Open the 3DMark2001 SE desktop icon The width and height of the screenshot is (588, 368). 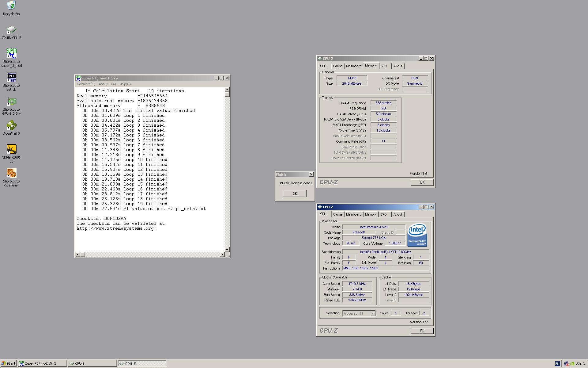click(11, 154)
